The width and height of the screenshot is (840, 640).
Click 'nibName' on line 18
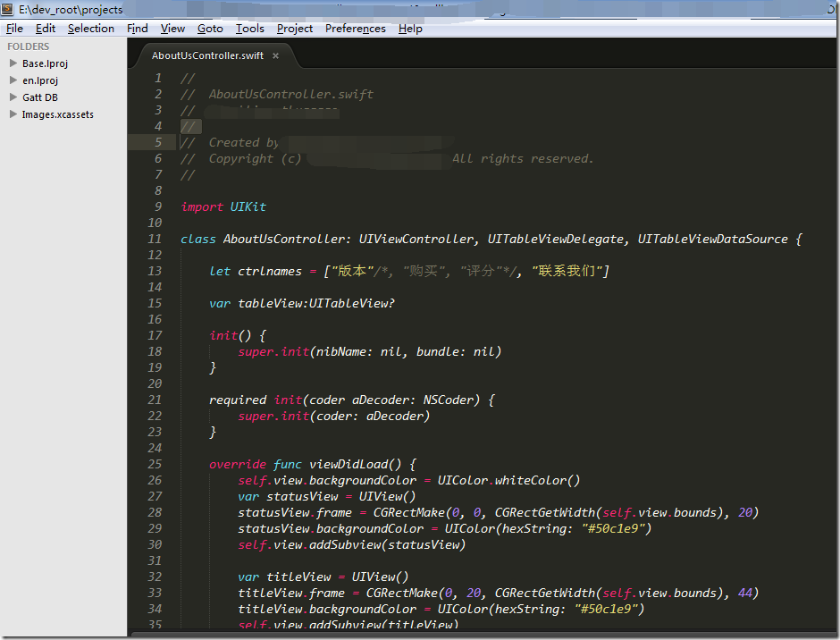point(340,351)
